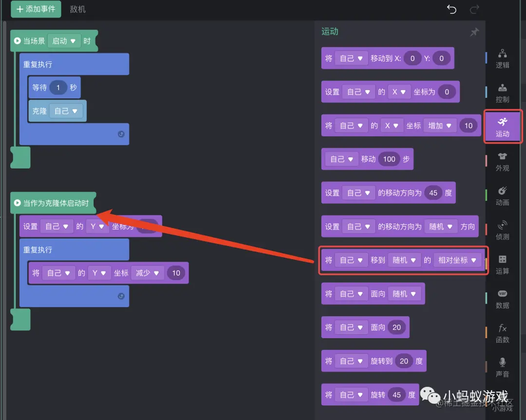Click value 45 in 旋转 度 block
This screenshot has width=526, height=420.
396,395
